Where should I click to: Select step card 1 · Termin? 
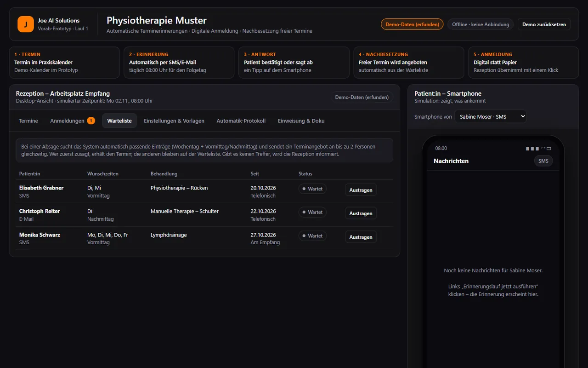(x=64, y=62)
